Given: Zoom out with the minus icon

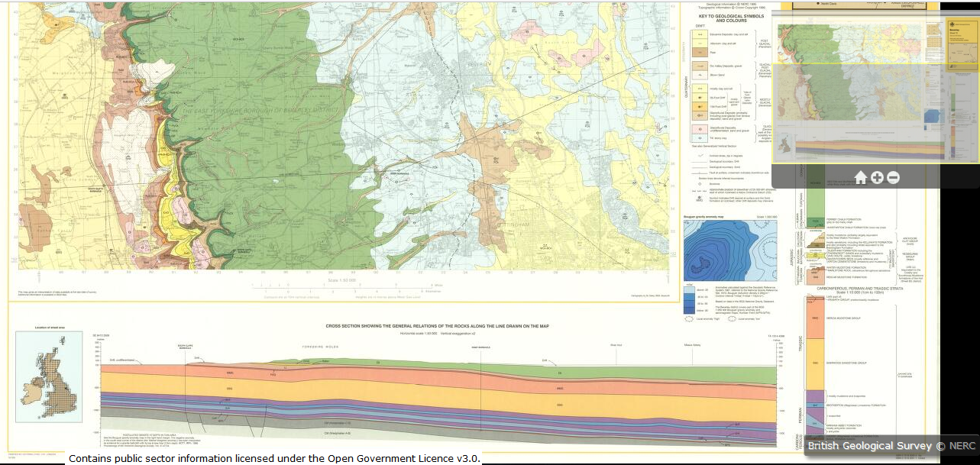Looking at the screenshot, I should point(893,178).
